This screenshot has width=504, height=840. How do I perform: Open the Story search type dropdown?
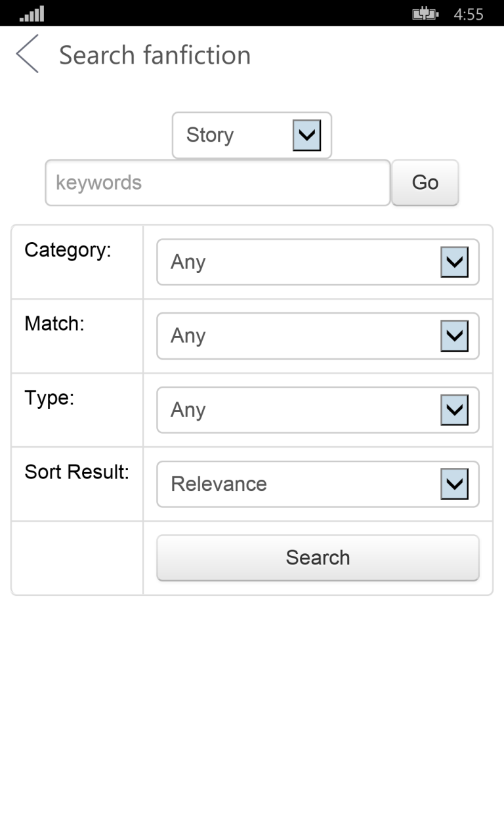(x=251, y=135)
